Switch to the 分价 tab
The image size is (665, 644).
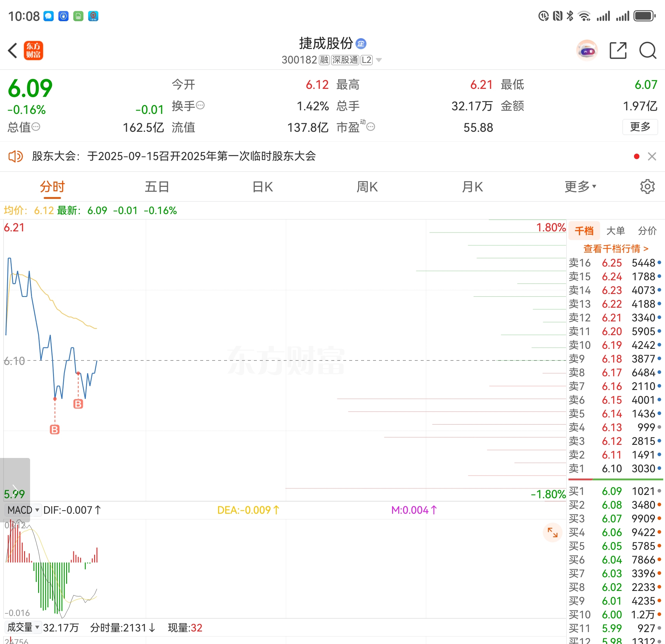tap(647, 231)
